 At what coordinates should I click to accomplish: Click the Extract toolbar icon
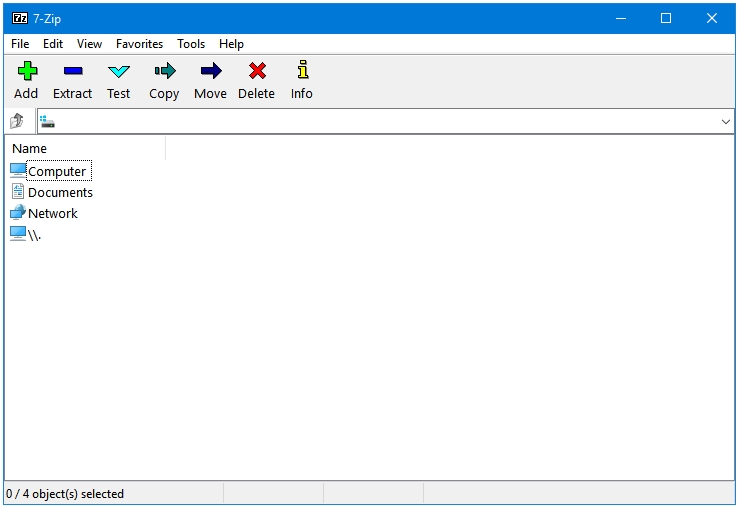click(73, 71)
